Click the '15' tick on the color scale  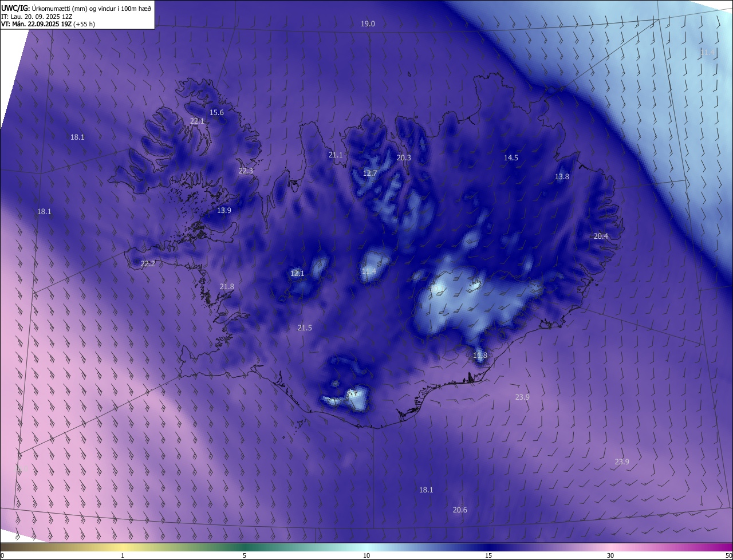[488, 555]
